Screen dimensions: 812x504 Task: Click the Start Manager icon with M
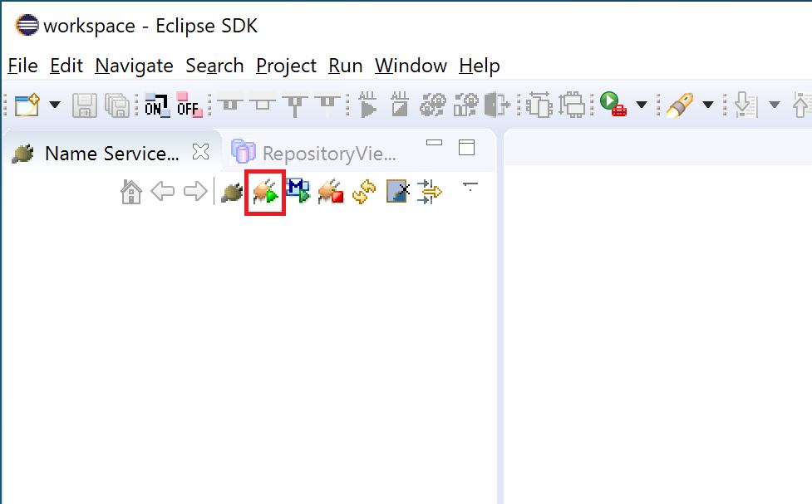click(298, 193)
